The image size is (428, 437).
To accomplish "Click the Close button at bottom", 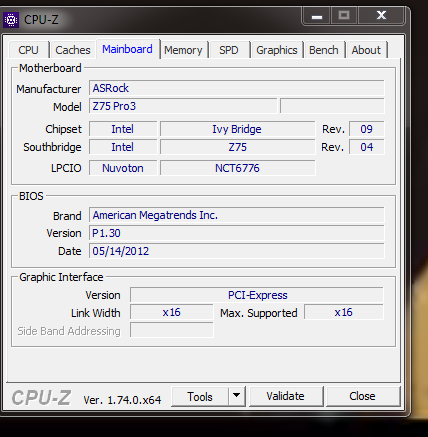I will tap(362, 396).
